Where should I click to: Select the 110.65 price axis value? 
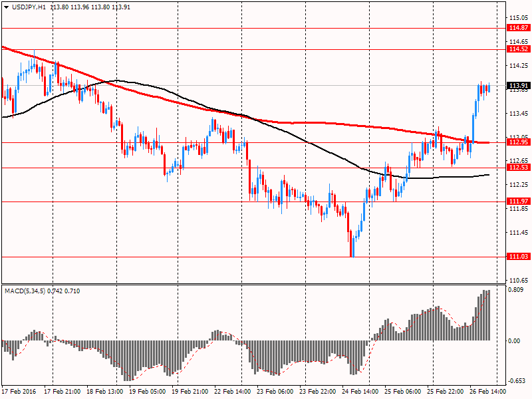[x=519, y=280]
